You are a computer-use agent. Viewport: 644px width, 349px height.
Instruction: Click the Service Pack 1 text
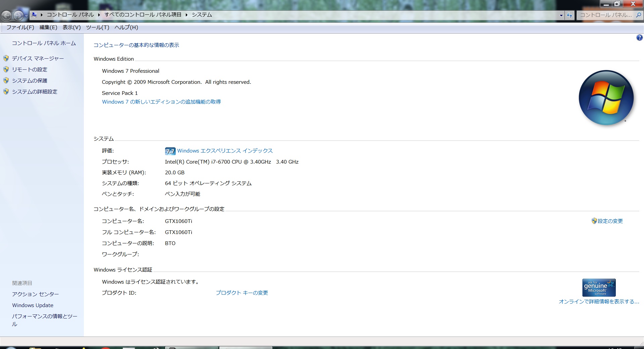[120, 93]
